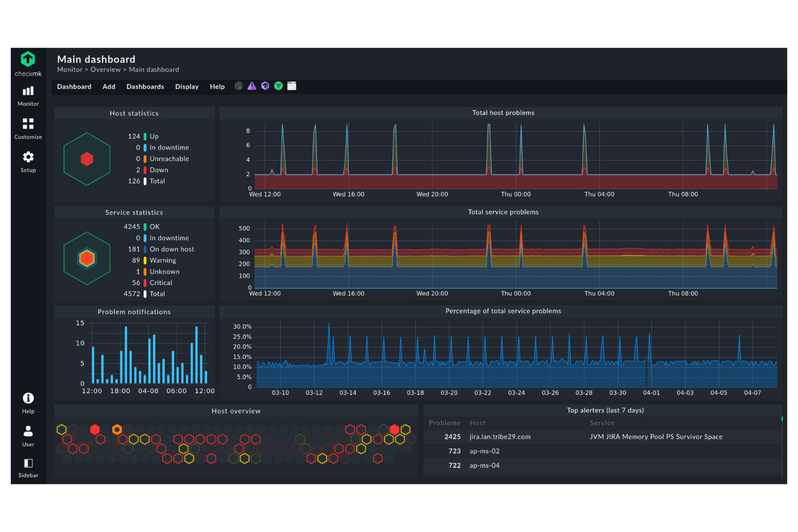Click the Overview breadcrumb link
Image resolution: width=798 pixels, height=532 pixels.
pyautogui.click(x=105, y=69)
